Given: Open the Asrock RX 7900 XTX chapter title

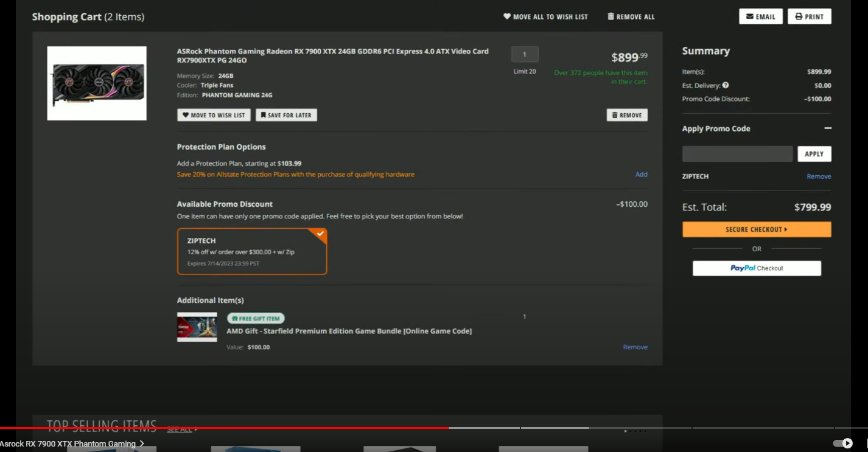Looking at the screenshot, I should [x=72, y=444].
